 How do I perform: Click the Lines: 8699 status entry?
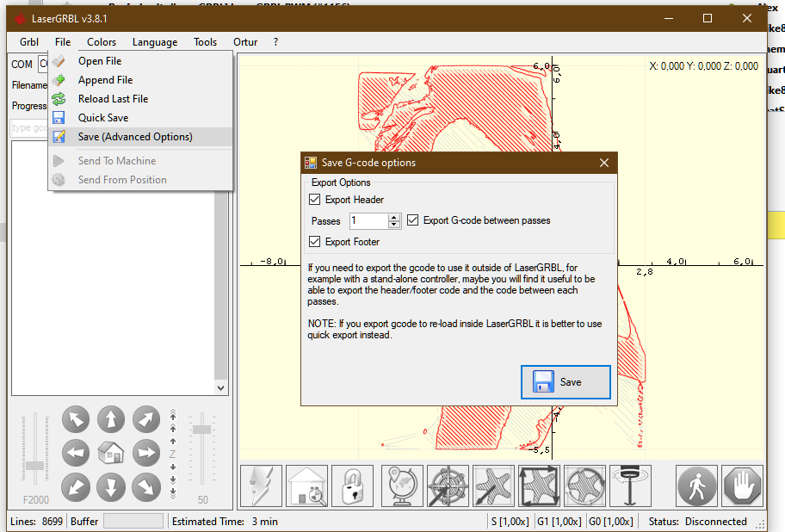click(x=36, y=522)
